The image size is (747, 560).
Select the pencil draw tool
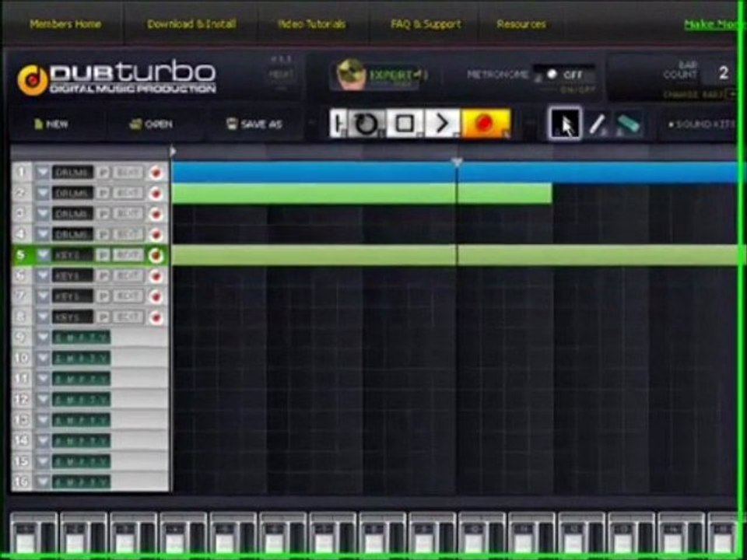pos(597,124)
